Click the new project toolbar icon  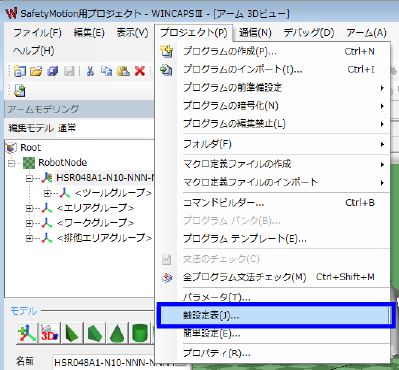point(20,71)
